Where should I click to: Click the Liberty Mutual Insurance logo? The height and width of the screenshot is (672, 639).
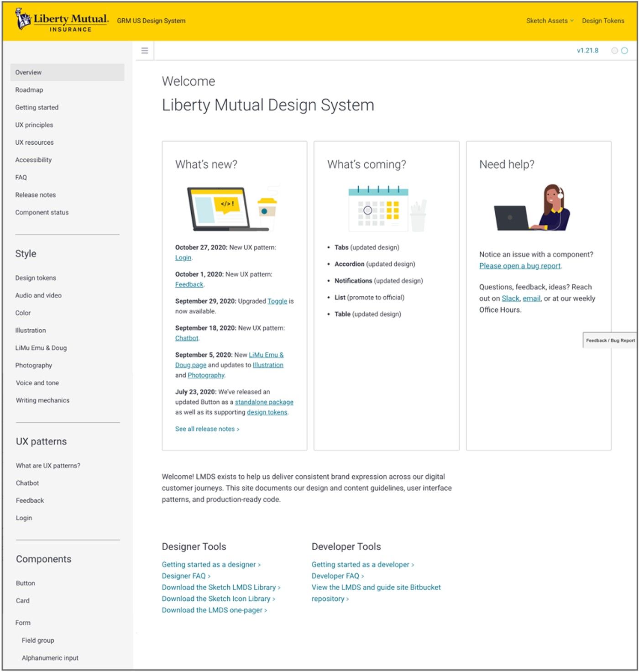click(x=62, y=21)
